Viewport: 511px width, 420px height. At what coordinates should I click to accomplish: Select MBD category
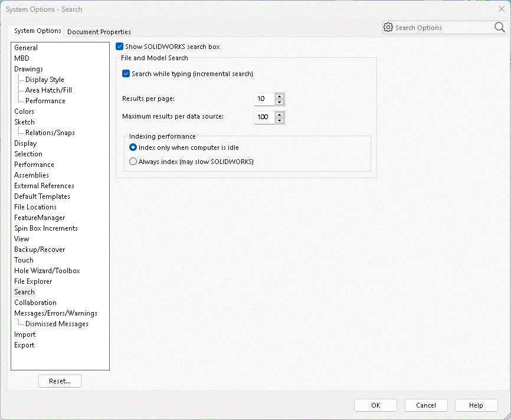(x=22, y=58)
